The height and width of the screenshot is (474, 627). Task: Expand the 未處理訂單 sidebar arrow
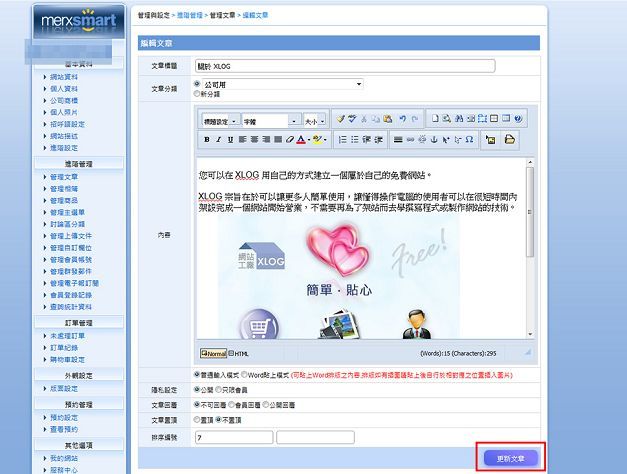45,336
